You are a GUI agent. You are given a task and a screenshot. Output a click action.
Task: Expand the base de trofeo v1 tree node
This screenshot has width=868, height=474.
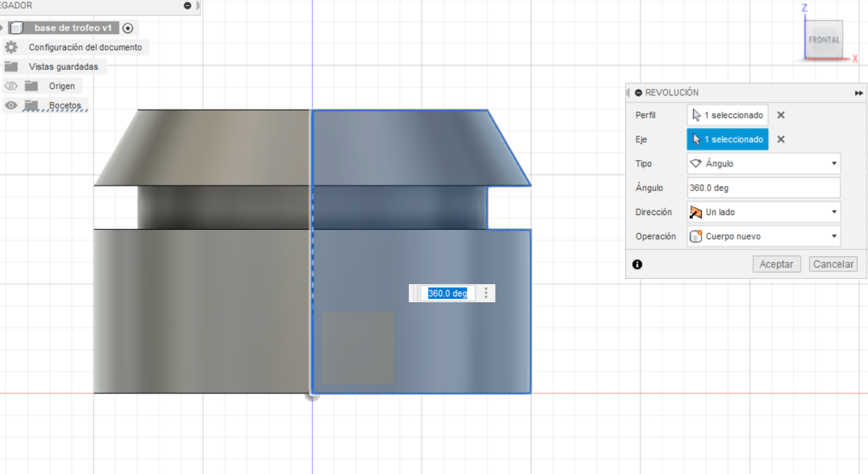(x=2, y=28)
